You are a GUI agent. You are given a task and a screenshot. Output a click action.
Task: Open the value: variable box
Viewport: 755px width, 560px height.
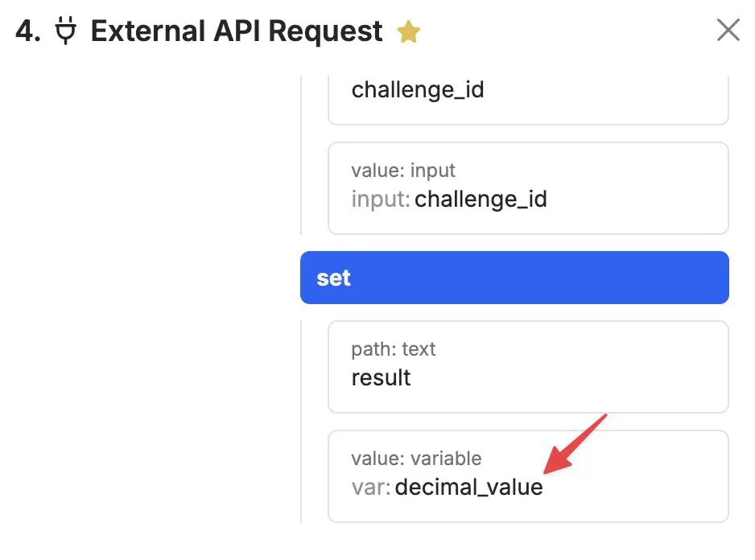527,476
